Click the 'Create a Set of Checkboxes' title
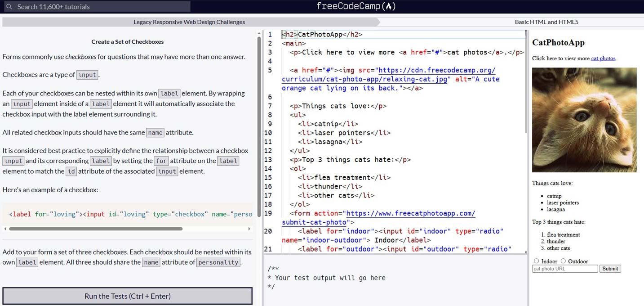 (128, 42)
